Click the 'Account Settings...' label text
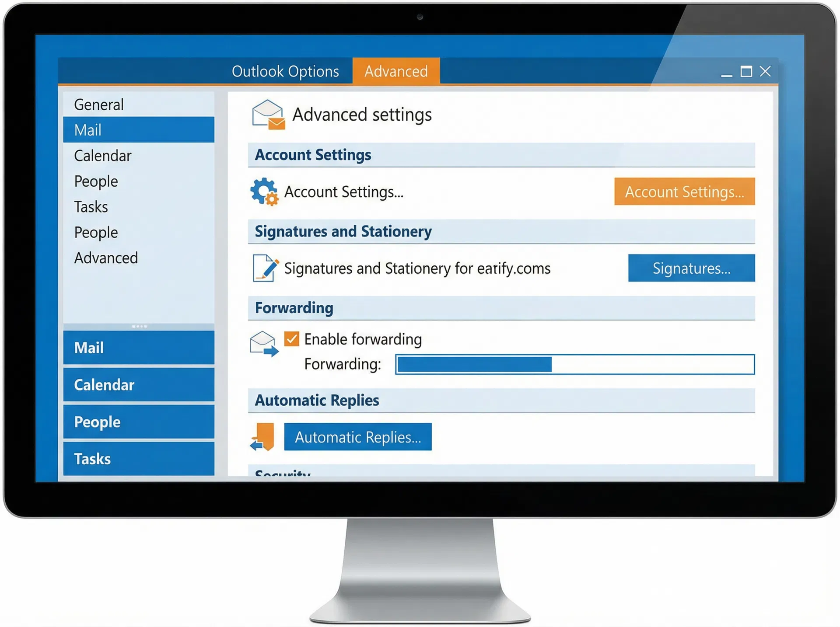 (344, 192)
